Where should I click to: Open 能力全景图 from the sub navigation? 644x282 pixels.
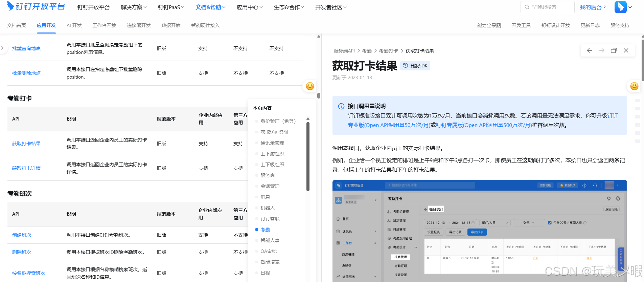click(489, 25)
